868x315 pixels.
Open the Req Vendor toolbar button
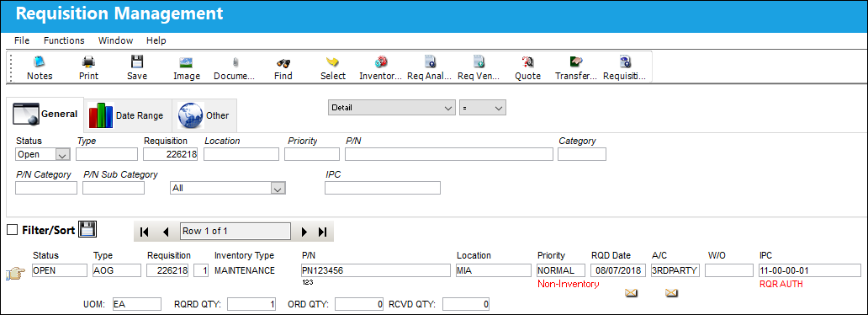(479, 67)
